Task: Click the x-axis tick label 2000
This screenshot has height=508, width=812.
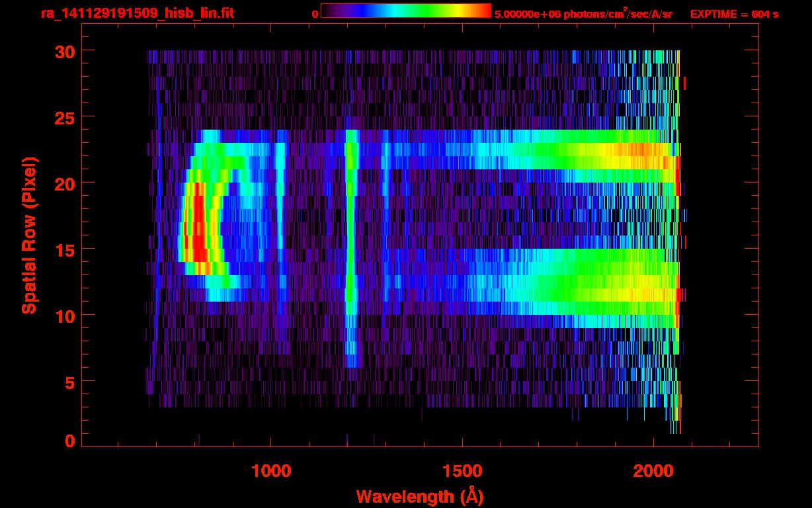Action: coord(653,471)
